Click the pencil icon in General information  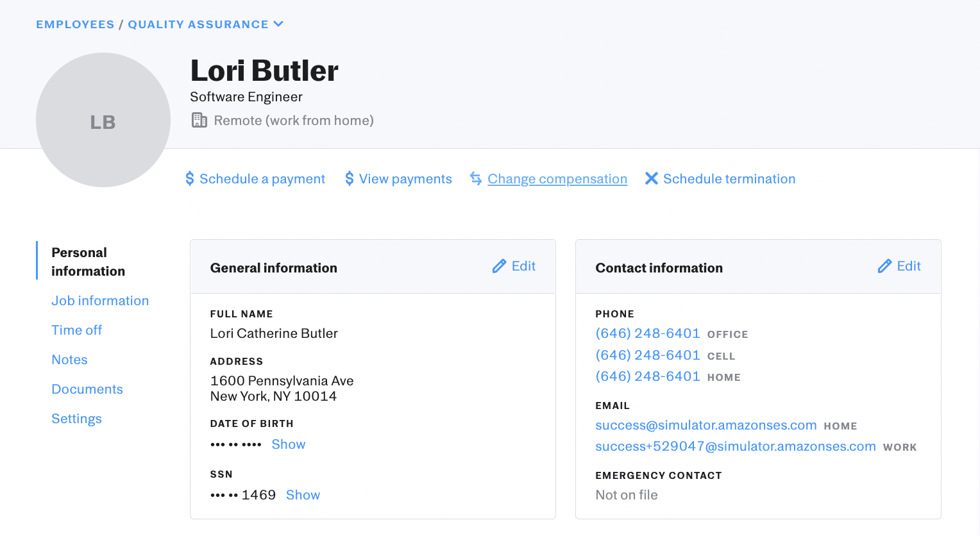pos(500,266)
